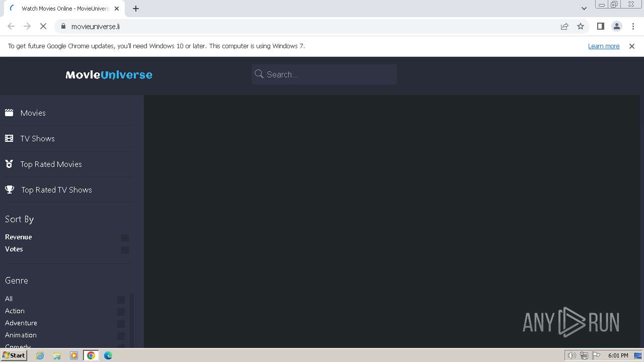
Task: Open the TV Shows film icon
Action: tap(9, 138)
